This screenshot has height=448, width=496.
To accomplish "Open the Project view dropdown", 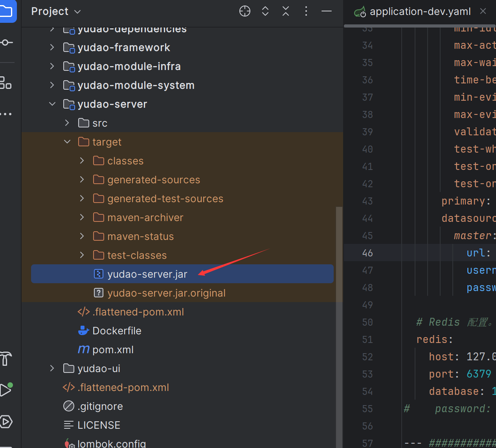I will [56, 11].
